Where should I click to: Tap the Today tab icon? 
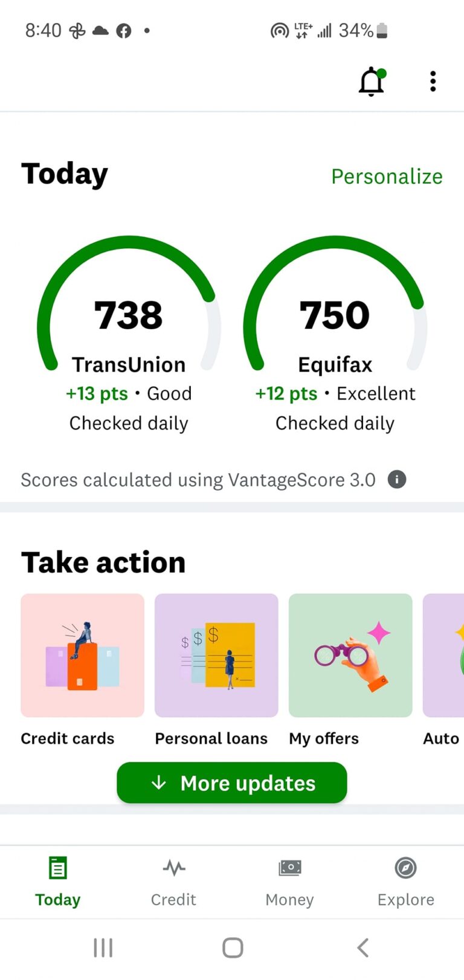[x=58, y=868]
